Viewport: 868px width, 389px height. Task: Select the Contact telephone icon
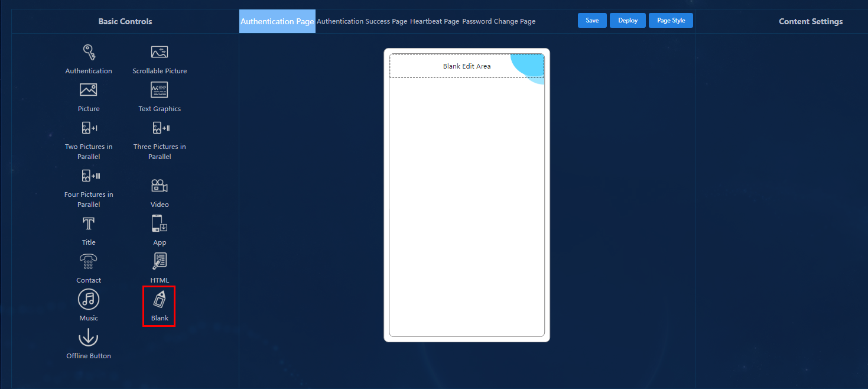[89, 261]
